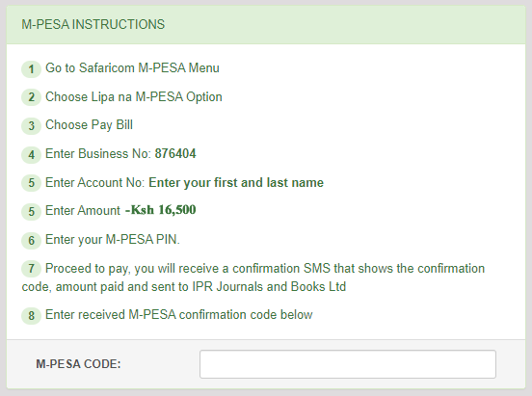Click the Choose Pay Bill text
532x396 pixels.
pyautogui.click(x=89, y=125)
